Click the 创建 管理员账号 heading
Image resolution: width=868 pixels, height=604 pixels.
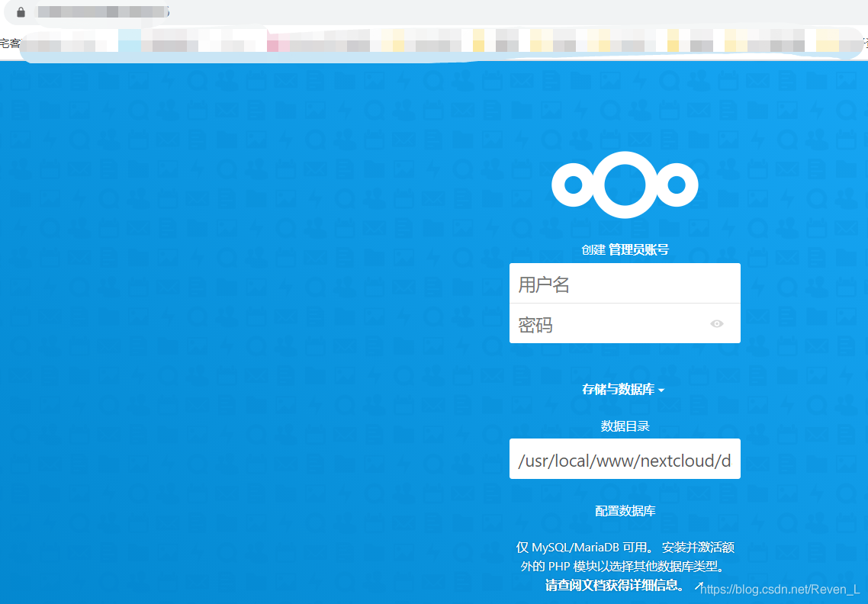[625, 249]
